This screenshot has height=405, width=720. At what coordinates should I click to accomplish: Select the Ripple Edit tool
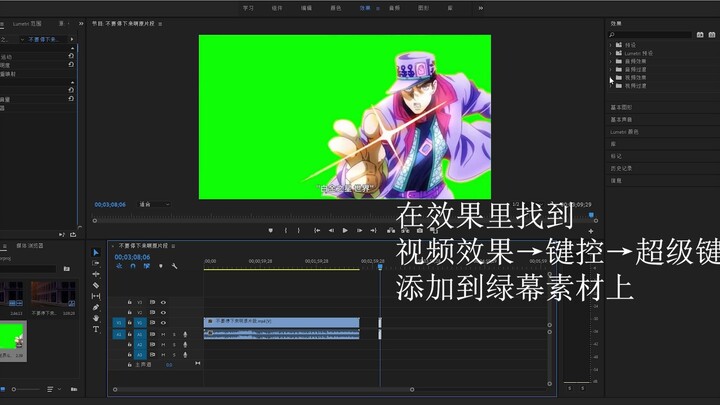point(96,274)
